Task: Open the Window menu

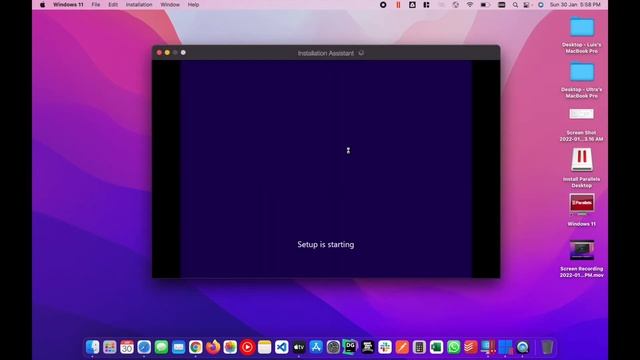Action: click(170, 5)
